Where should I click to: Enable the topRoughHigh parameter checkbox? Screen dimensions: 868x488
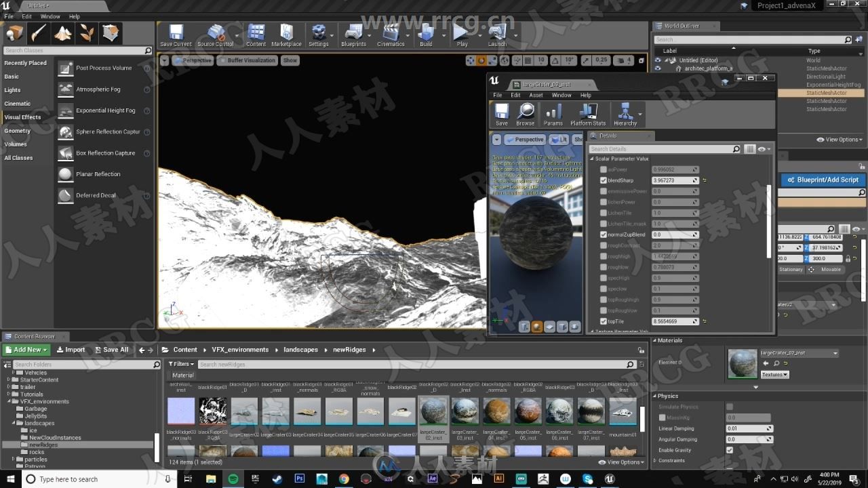pos(604,300)
